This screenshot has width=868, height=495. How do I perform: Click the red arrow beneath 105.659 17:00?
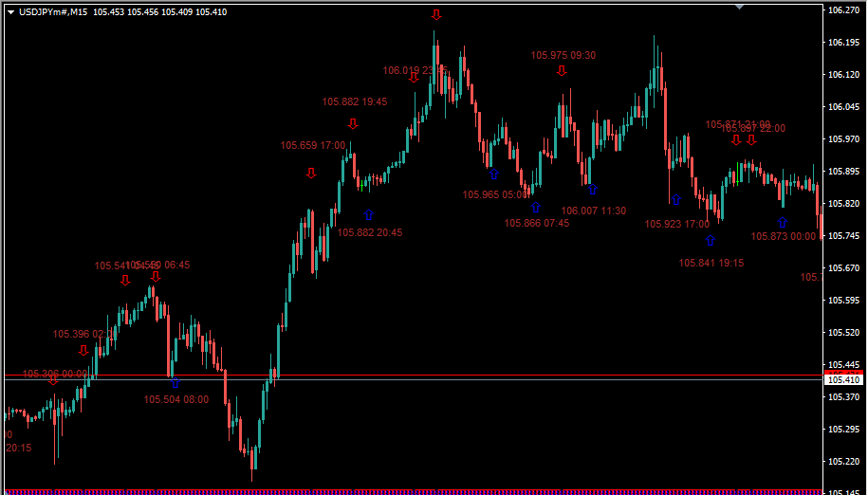click(x=311, y=173)
